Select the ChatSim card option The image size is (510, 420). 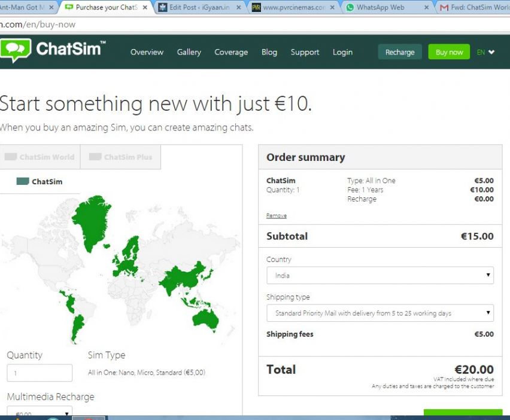(40, 182)
